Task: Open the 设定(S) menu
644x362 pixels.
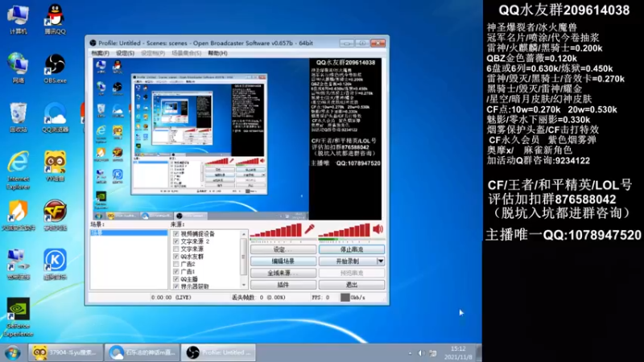Action: (x=125, y=53)
